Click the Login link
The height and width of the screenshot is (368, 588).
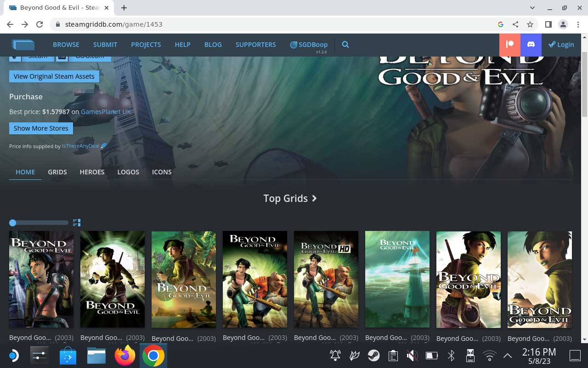(x=561, y=45)
